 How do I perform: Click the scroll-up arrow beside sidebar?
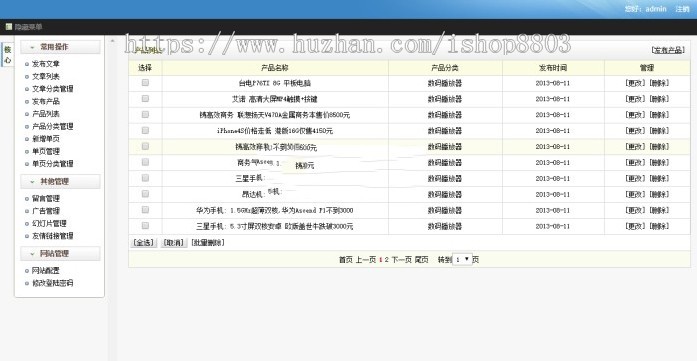(x=112, y=41)
